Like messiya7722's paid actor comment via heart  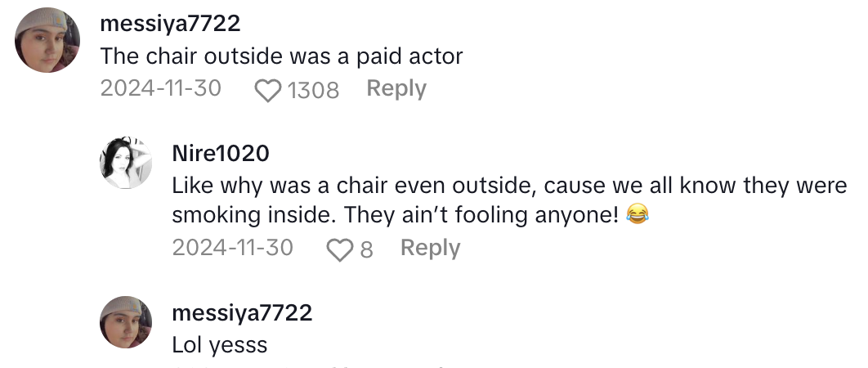pyautogui.click(x=268, y=90)
